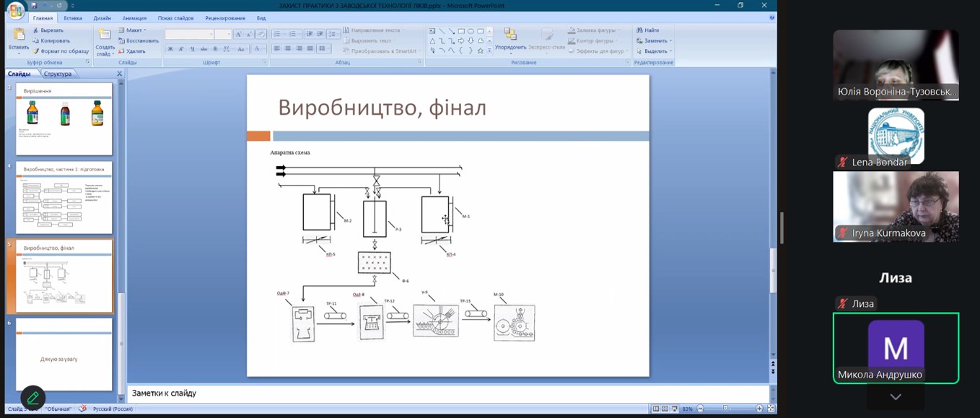This screenshot has width=980, height=418.
Task: Select the rectangle shape in shapes gallery
Action: pyautogui.click(x=461, y=31)
